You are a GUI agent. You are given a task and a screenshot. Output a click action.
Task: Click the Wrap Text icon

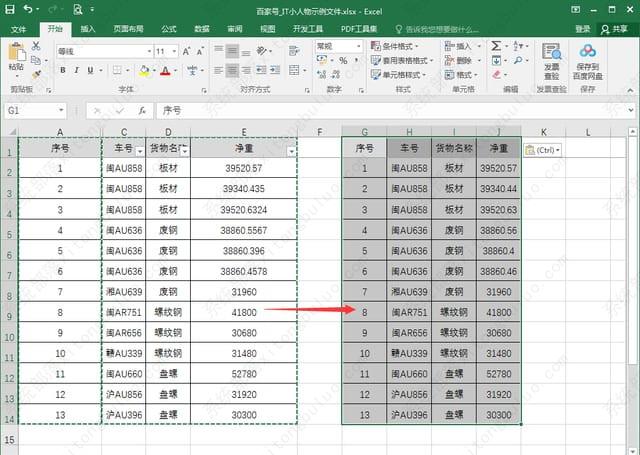tap(293, 51)
